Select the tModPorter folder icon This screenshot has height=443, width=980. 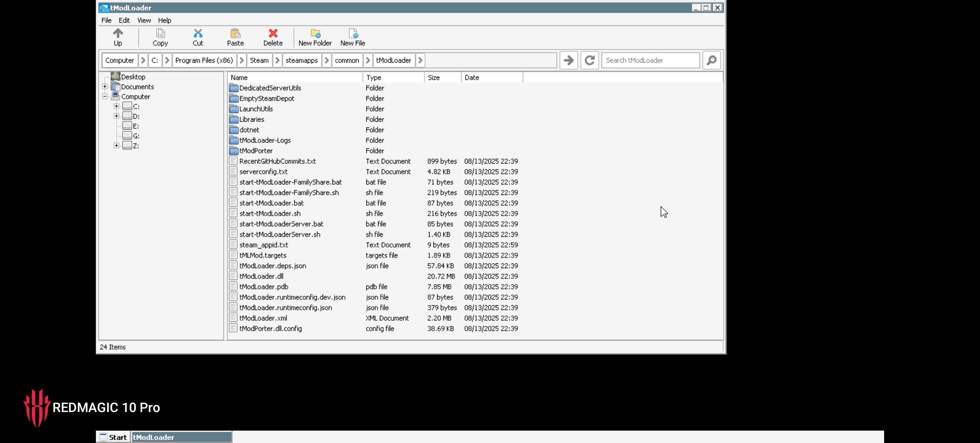click(x=234, y=150)
